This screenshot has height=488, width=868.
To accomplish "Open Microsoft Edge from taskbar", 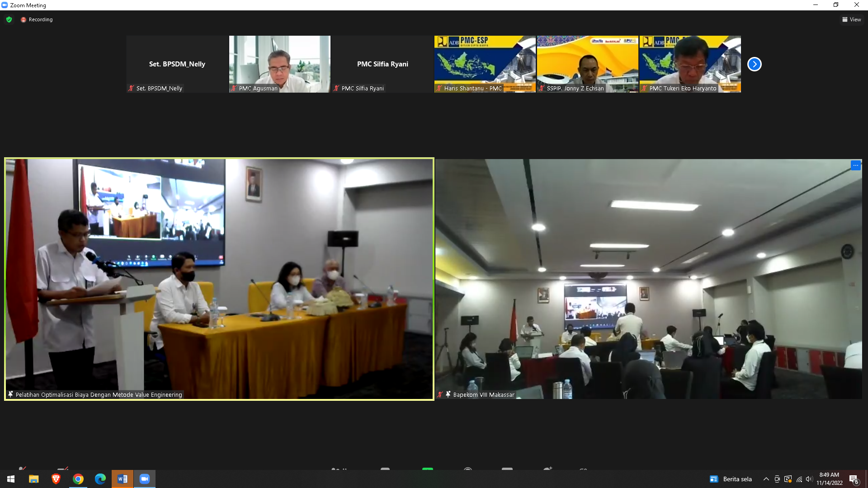I will click(100, 479).
